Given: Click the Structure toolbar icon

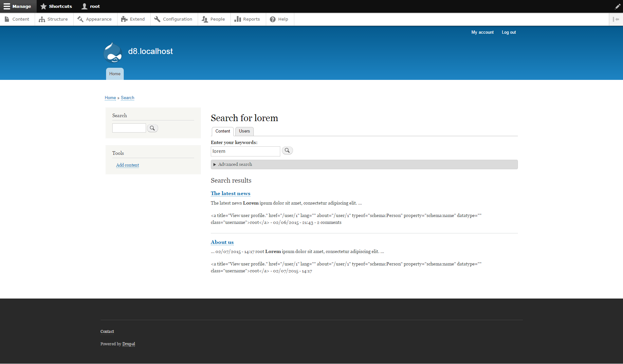Looking at the screenshot, I should (x=42, y=19).
